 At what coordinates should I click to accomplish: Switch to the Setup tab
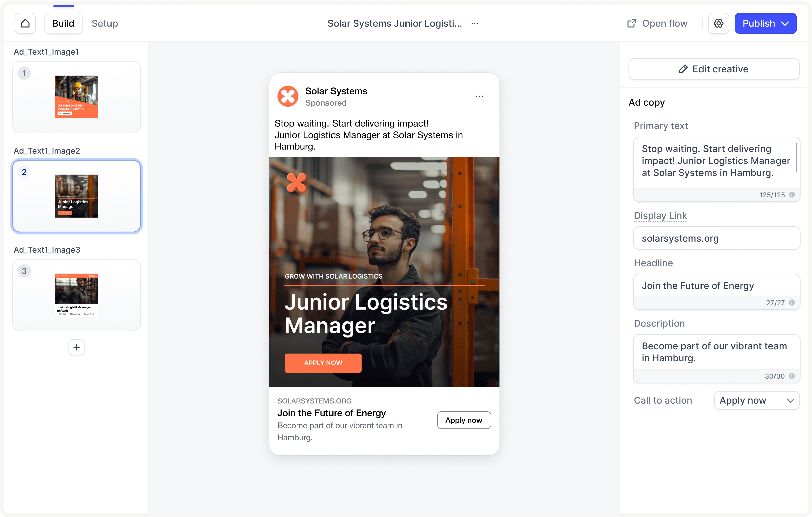[105, 24]
